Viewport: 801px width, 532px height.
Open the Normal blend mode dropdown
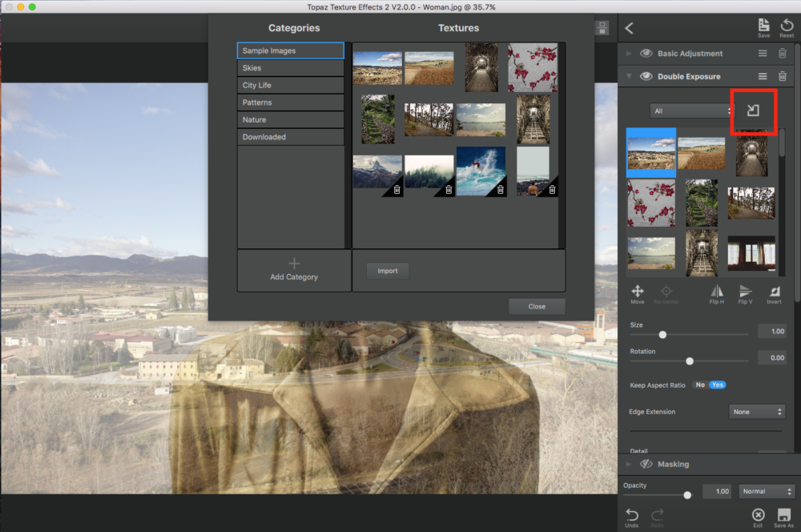click(x=767, y=491)
